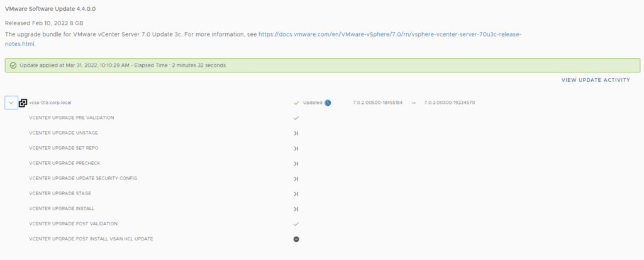Open View Update Activity
This screenshot has height=260, width=644.
coord(596,80)
